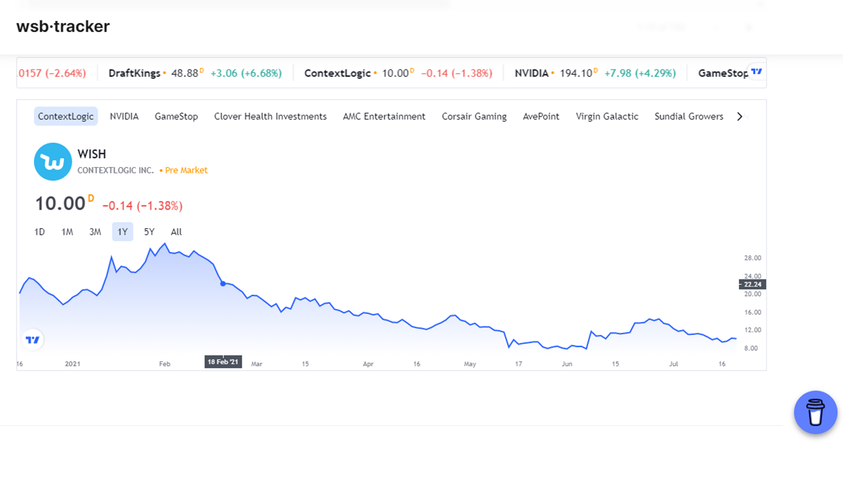Click the wsb·tracker logo
The image size is (843, 504).
pyautogui.click(x=63, y=27)
